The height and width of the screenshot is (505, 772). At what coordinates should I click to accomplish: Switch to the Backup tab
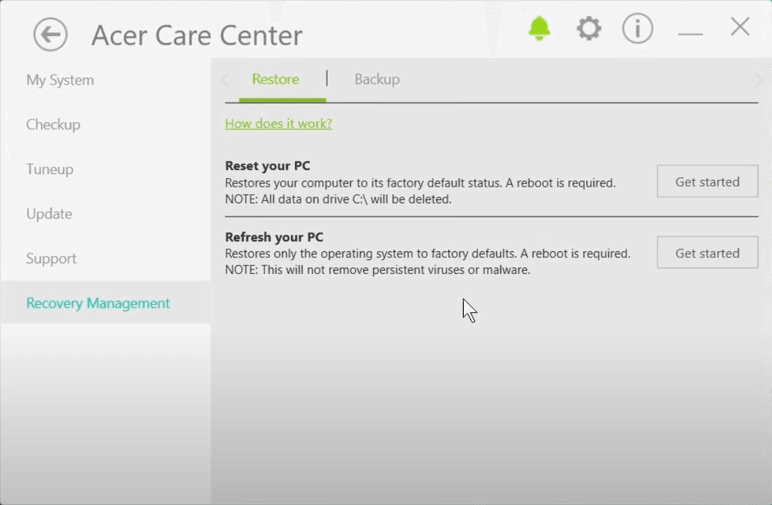tap(377, 80)
